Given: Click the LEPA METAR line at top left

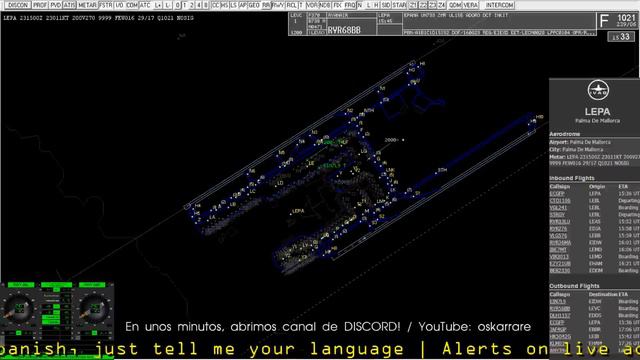Looking at the screenshot, I should click(x=98, y=18).
